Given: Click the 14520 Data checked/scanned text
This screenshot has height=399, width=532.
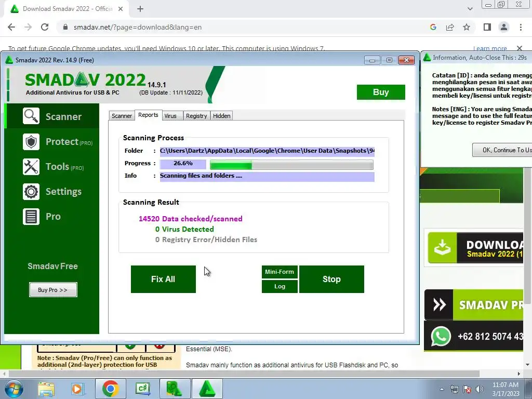Looking at the screenshot, I should tap(191, 219).
